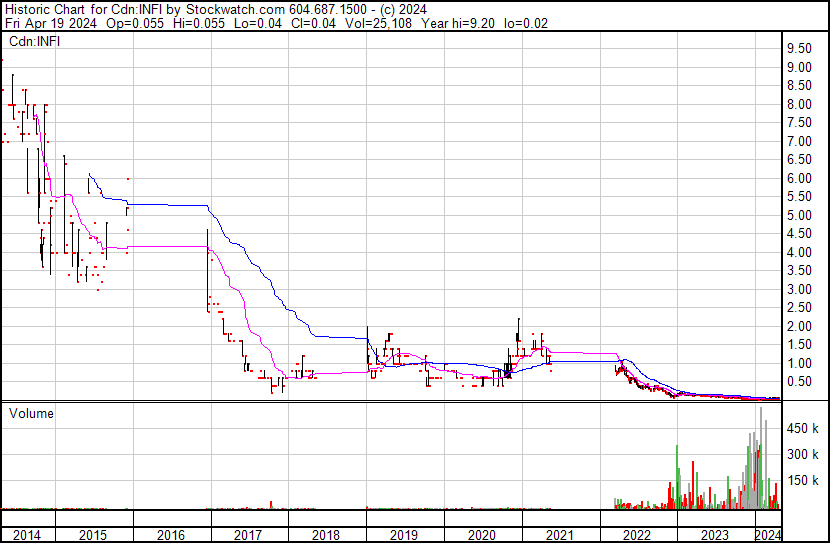Click the 2018 timeline label

point(326,535)
